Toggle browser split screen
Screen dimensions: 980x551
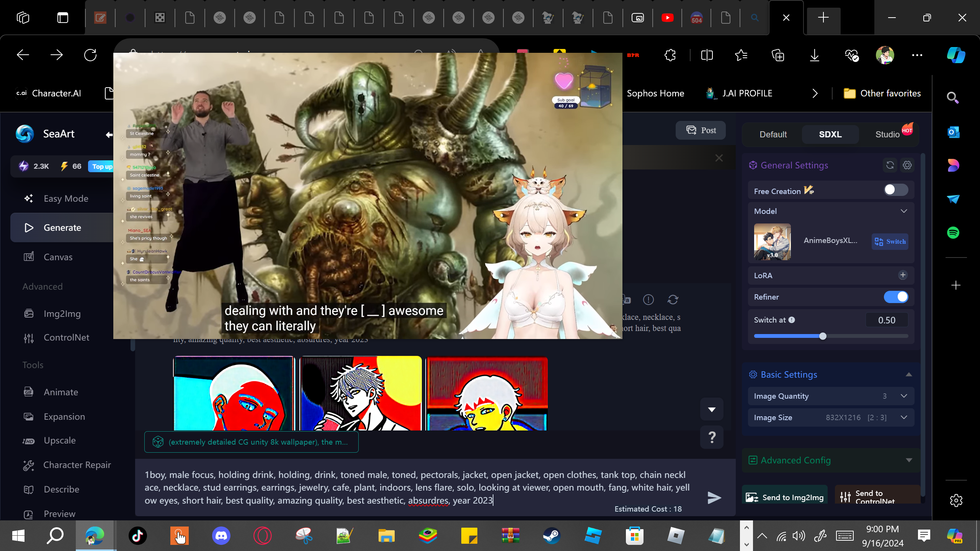[x=707, y=55]
